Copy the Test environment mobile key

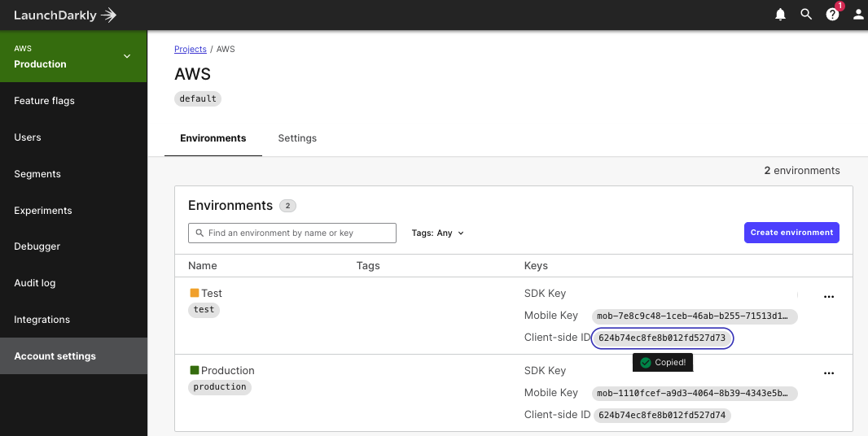click(695, 316)
